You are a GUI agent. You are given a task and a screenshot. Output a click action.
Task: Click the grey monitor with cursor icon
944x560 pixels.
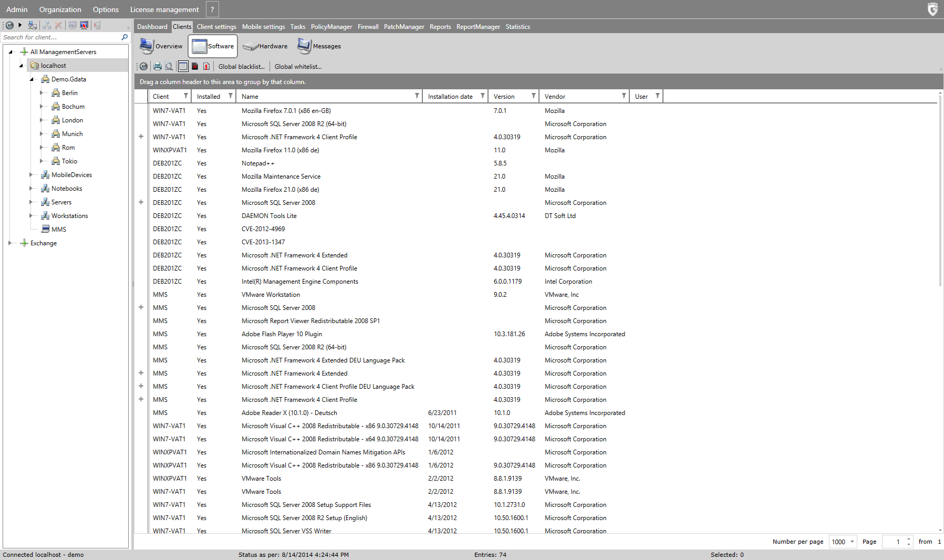(x=72, y=25)
